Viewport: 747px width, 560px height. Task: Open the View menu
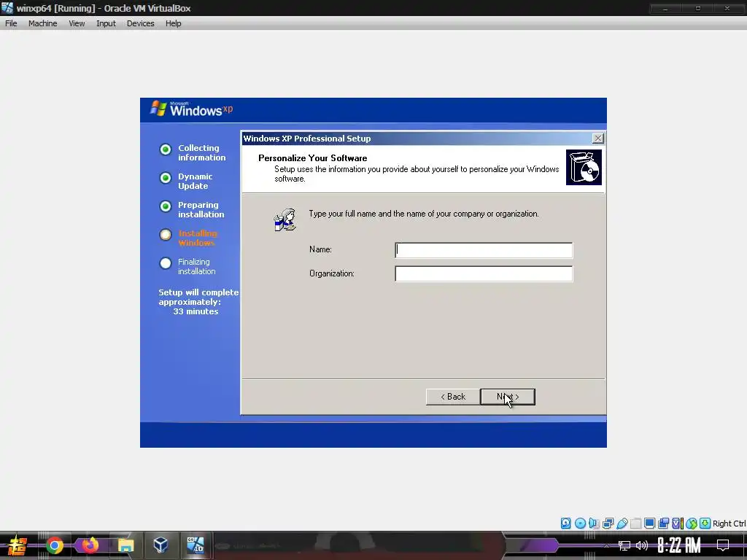click(x=77, y=23)
